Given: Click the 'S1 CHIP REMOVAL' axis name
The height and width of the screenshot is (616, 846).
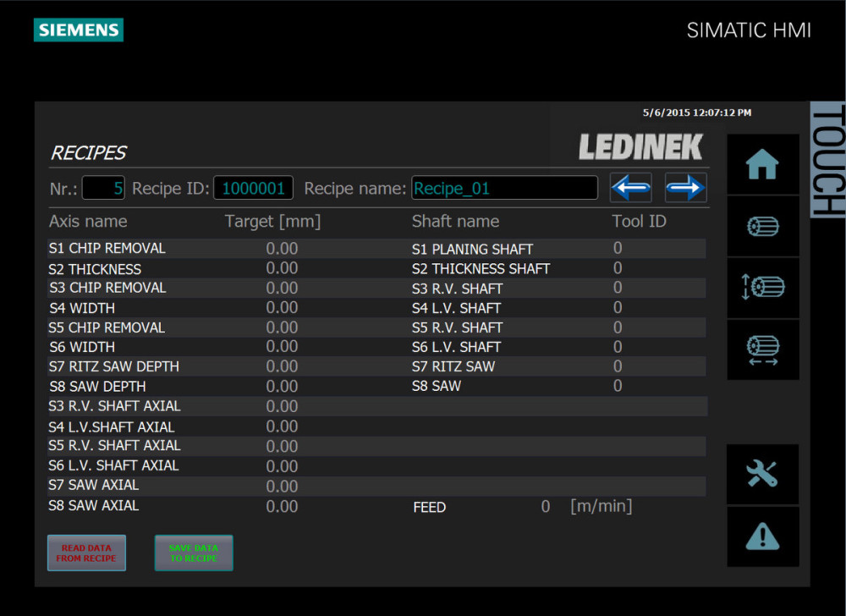Looking at the screenshot, I should pos(107,248).
